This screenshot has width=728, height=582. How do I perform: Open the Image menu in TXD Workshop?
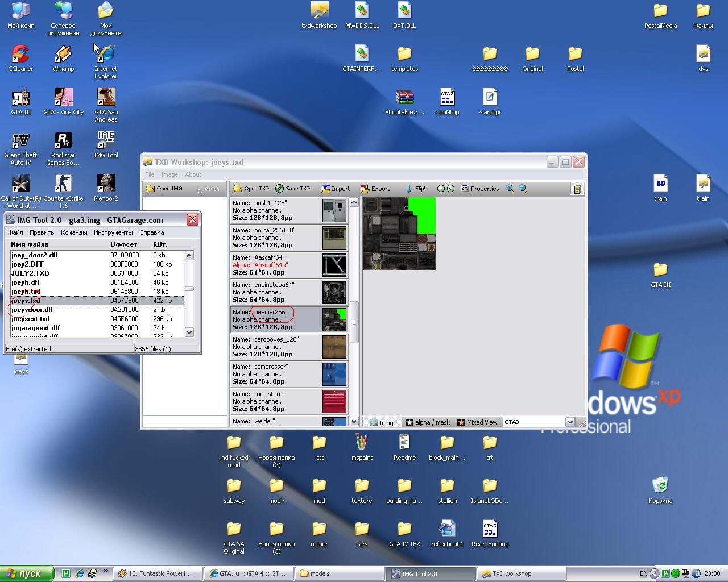tap(169, 174)
